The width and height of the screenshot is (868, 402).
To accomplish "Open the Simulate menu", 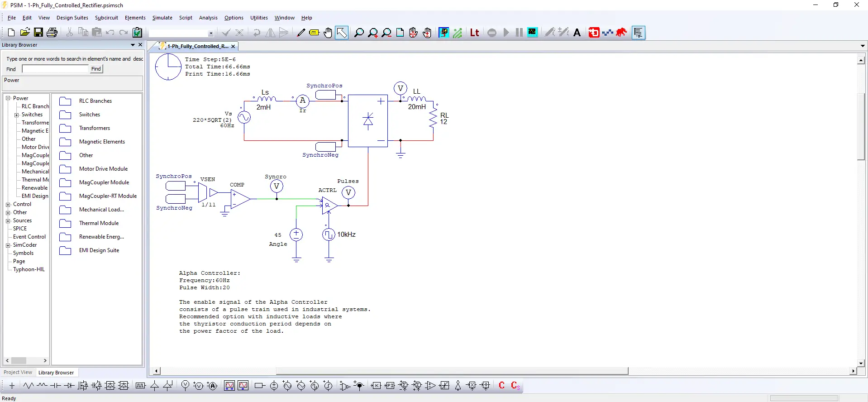I will tap(162, 18).
